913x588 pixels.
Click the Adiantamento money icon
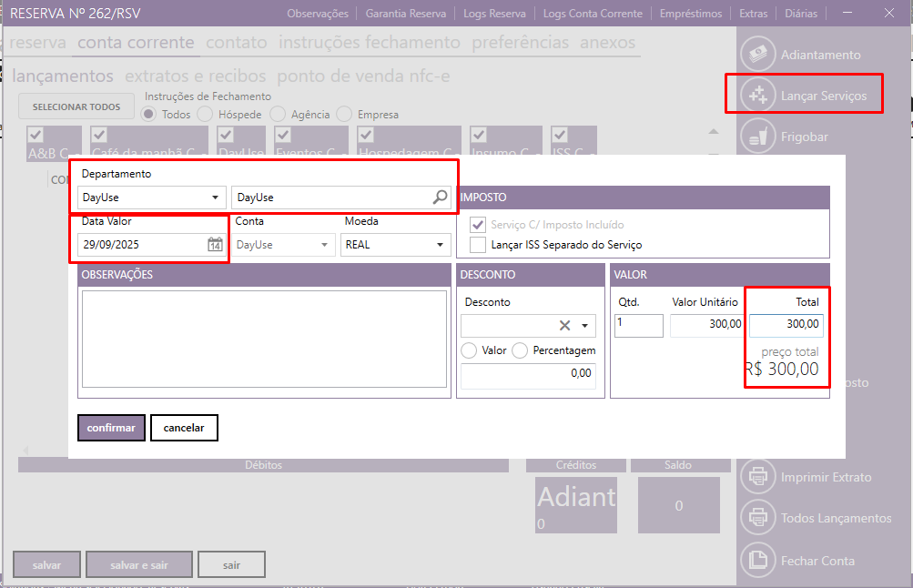tap(756, 55)
